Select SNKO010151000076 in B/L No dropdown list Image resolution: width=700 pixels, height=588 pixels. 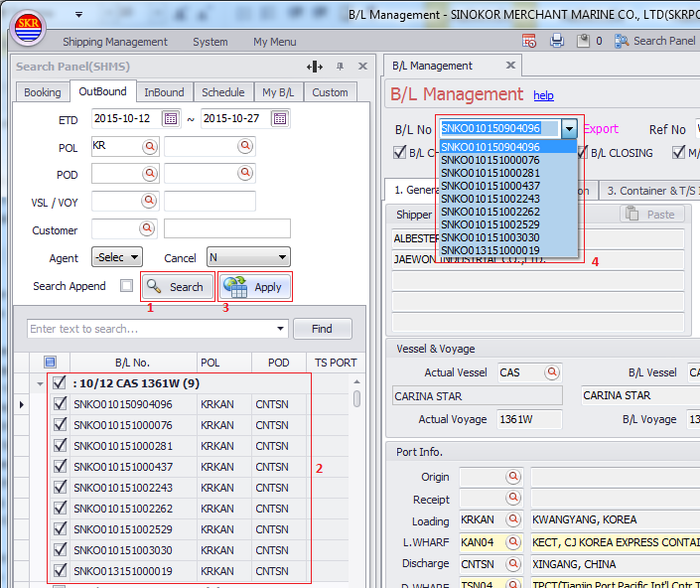508,160
